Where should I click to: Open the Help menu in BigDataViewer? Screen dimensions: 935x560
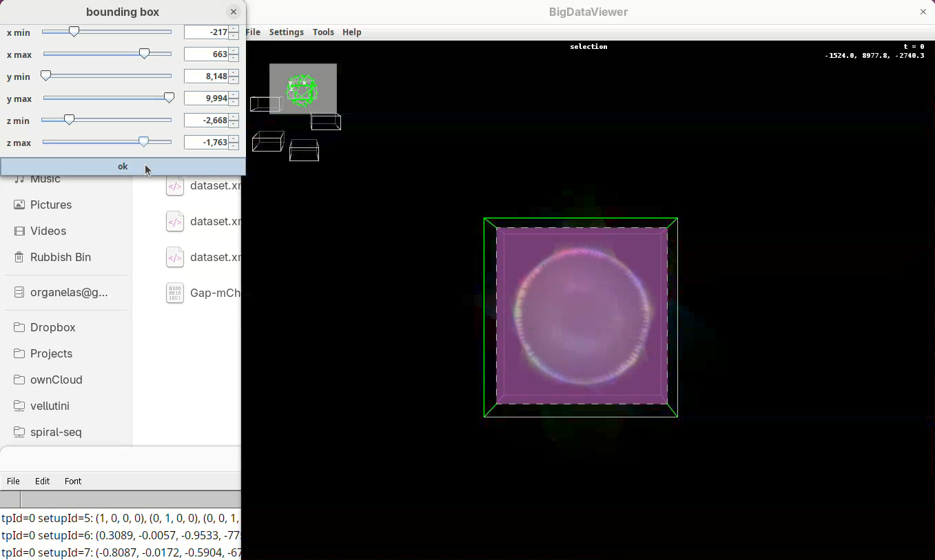click(x=351, y=32)
